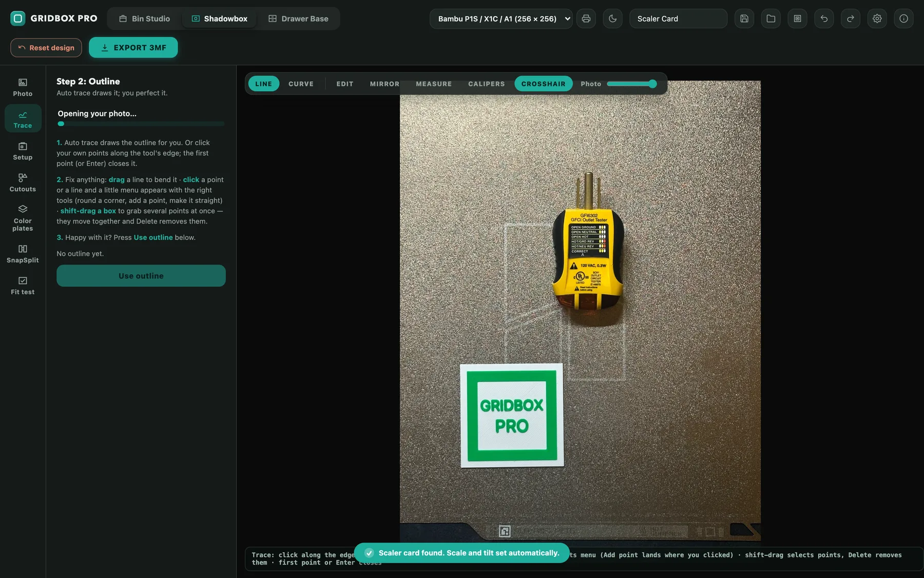
Task: Open the Cutouts step in the sidebar
Action: click(x=23, y=183)
